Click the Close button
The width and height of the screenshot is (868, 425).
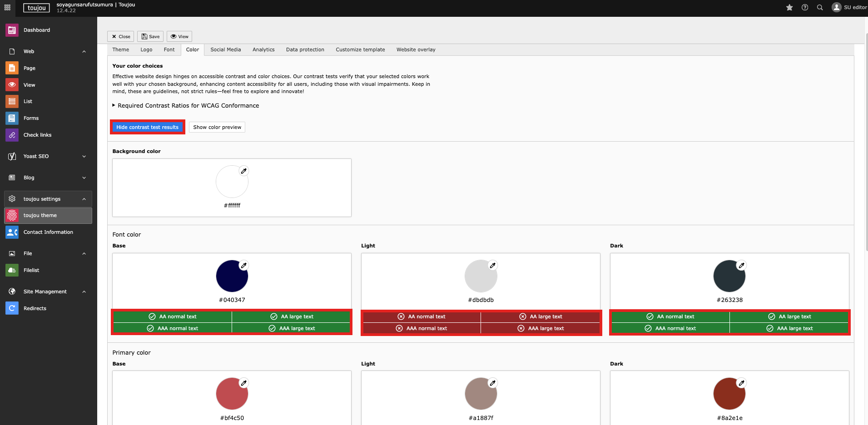pyautogui.click(x=121, y=36)
